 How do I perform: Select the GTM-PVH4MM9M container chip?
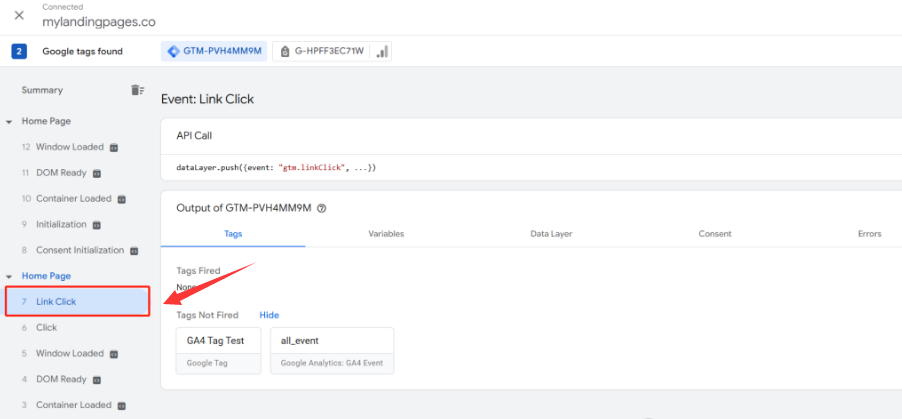tap(216, 51)
